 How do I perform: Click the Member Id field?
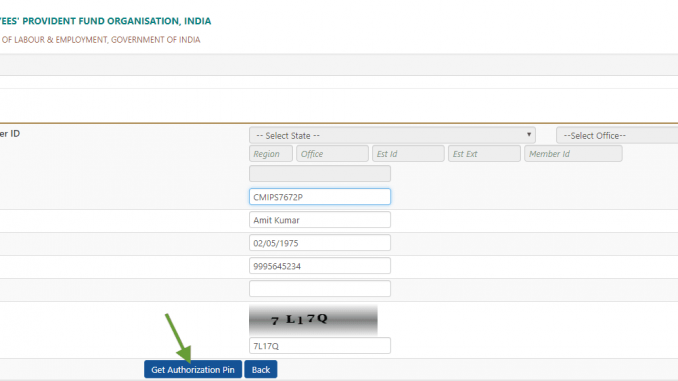[x=573, y=154]
